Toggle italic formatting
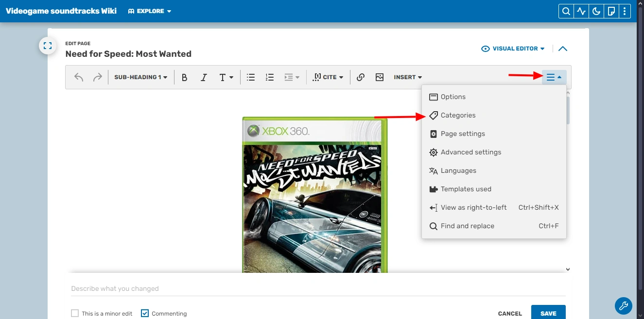 click(204, 77)
